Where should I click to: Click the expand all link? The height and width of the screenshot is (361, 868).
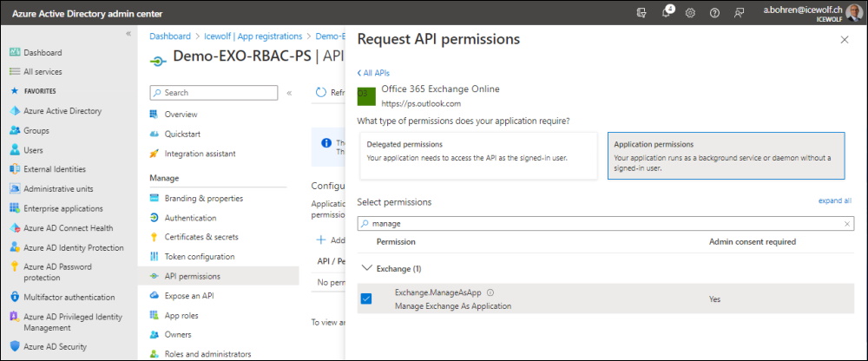coord(835,200)
